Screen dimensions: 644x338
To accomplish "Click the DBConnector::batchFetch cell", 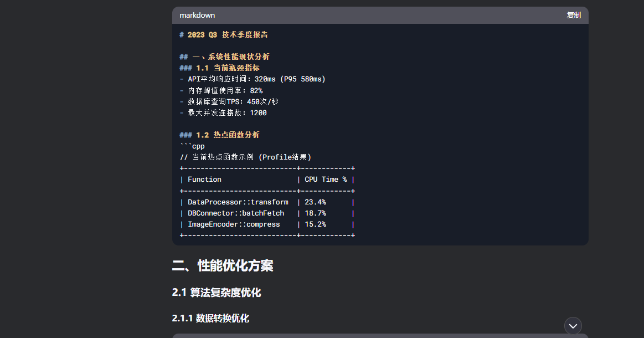I will point(236,213).
